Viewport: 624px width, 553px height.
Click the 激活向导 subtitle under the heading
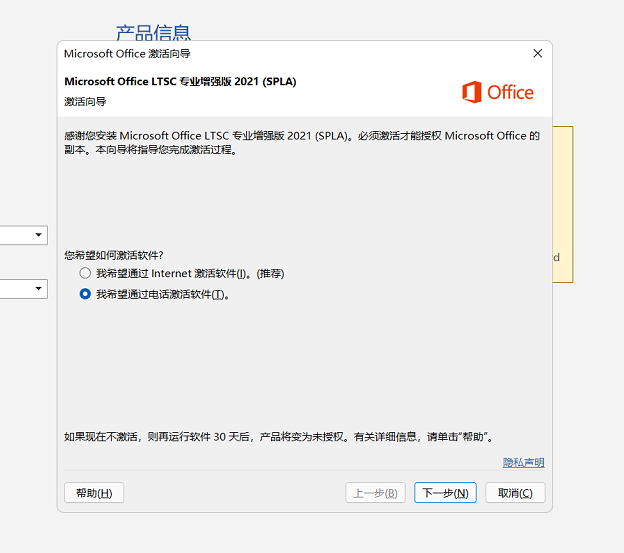85,101
